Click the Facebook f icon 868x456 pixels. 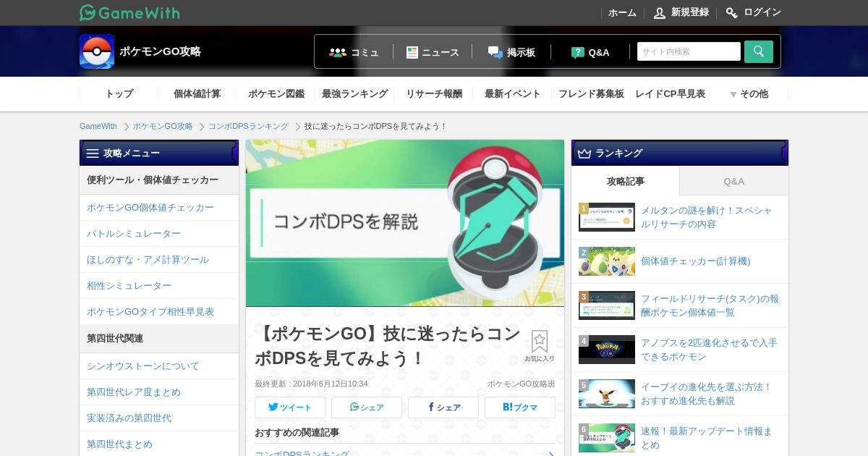[x=431, y=407]
